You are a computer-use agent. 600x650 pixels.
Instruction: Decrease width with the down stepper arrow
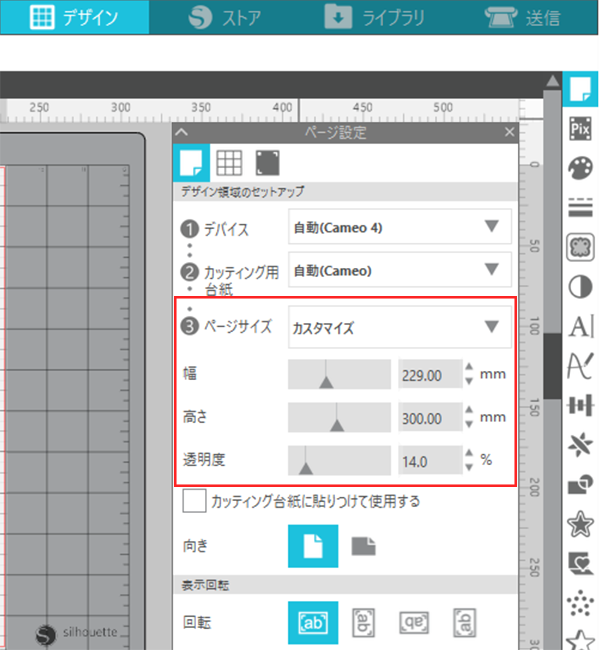469,381
